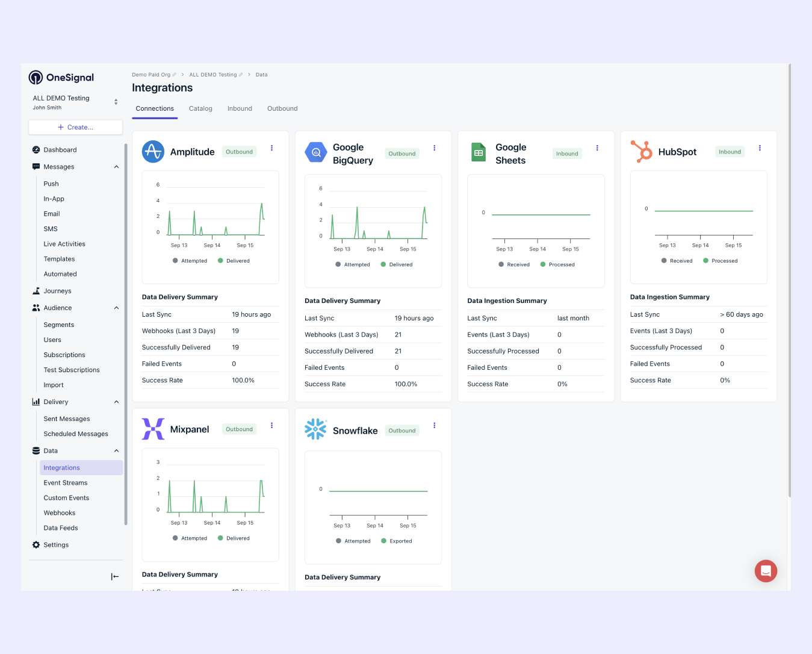Open Users in the sidebar
Screen dimensions: 812x654
click(x=52, y=340)
